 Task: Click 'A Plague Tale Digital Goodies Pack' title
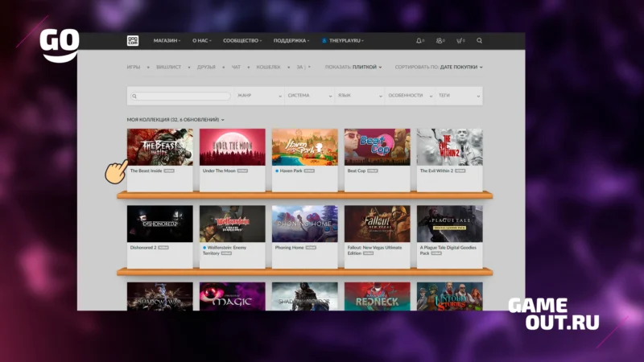(x=448, y=250)
